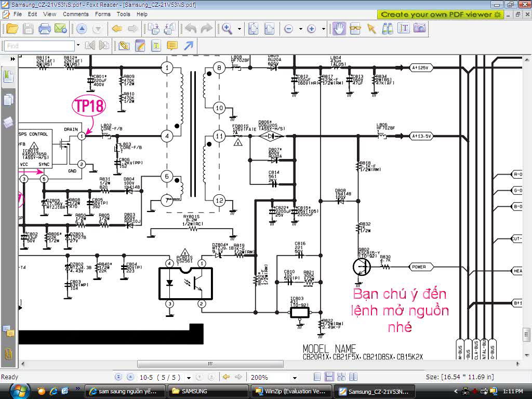
Task: Click Create your own PDF viewer banner
Action: pyautogui.click(x=441, y=14)
